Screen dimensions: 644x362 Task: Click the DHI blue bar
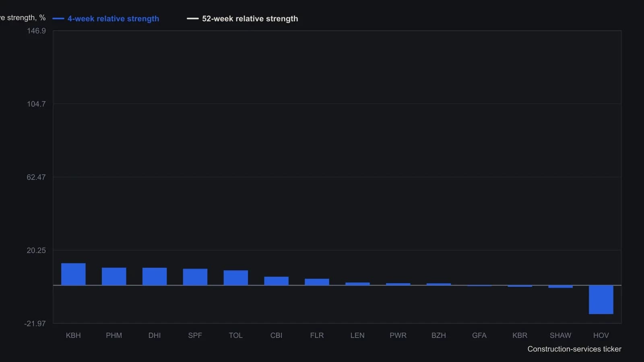tap(155, 276)
